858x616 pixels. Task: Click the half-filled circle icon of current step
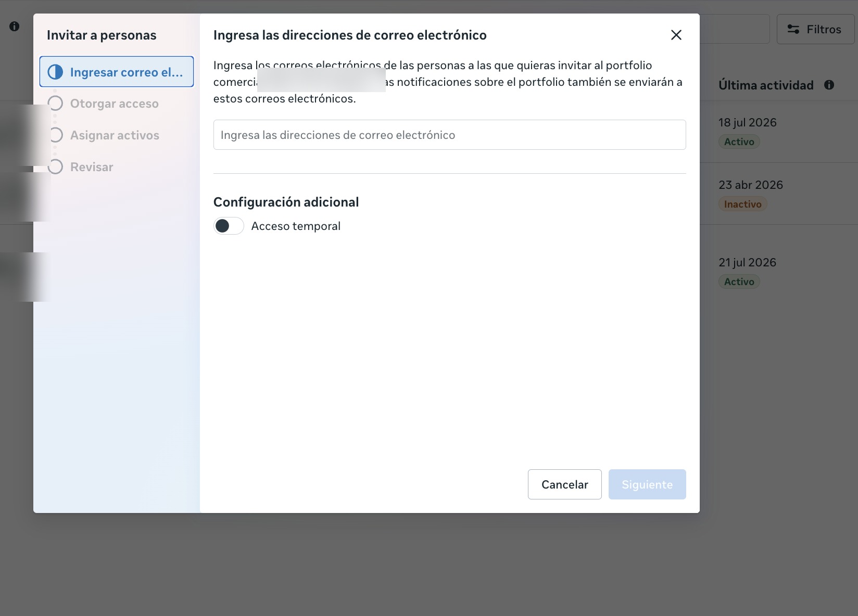coord(55,72)
